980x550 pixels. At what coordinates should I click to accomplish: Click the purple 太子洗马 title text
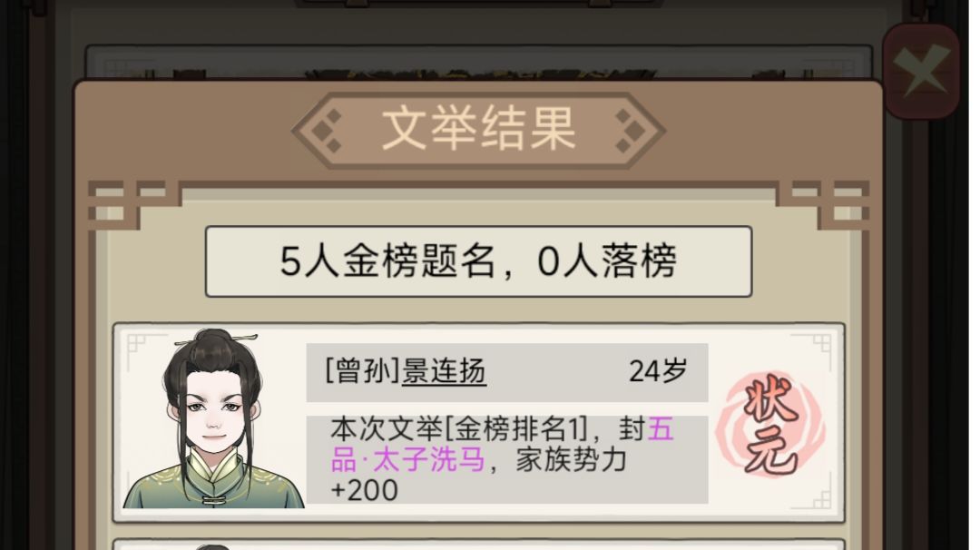(x=428, y=460)
